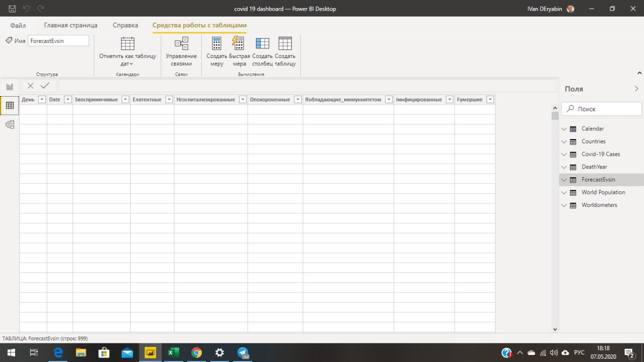This screenshot has width=644, height=362.
Task: Open Iинфицированные column filter dropdown
Action: pyautogui.click(x=449, y=100)
